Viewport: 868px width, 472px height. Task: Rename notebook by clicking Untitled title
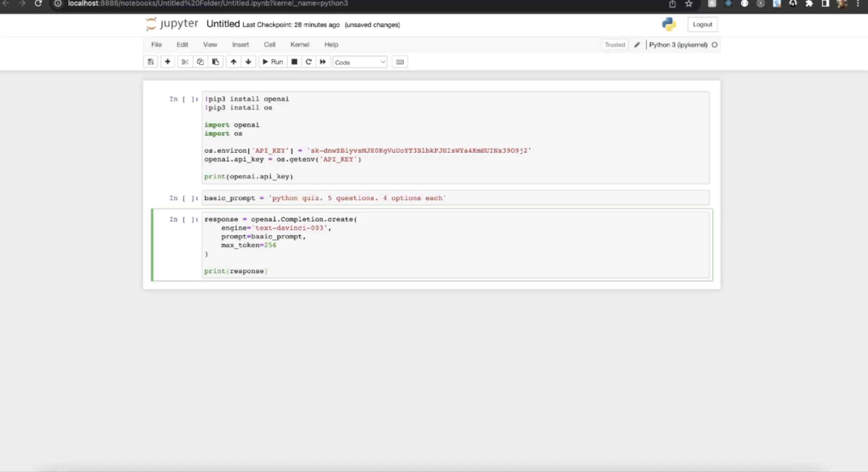[x=223, y=24]
